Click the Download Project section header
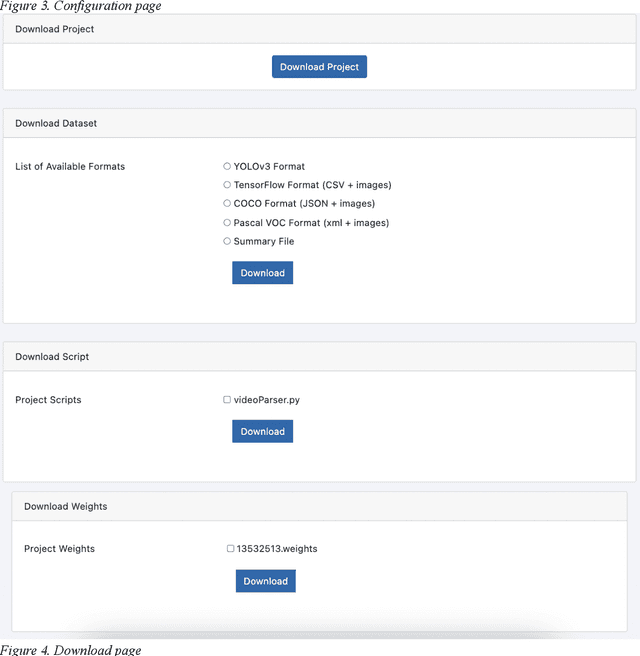Screen dimensions: 640x656 [x=55, y=30]
